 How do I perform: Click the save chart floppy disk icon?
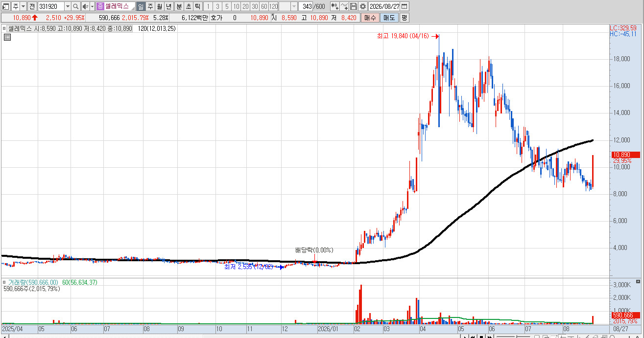[x=354, y=6]
